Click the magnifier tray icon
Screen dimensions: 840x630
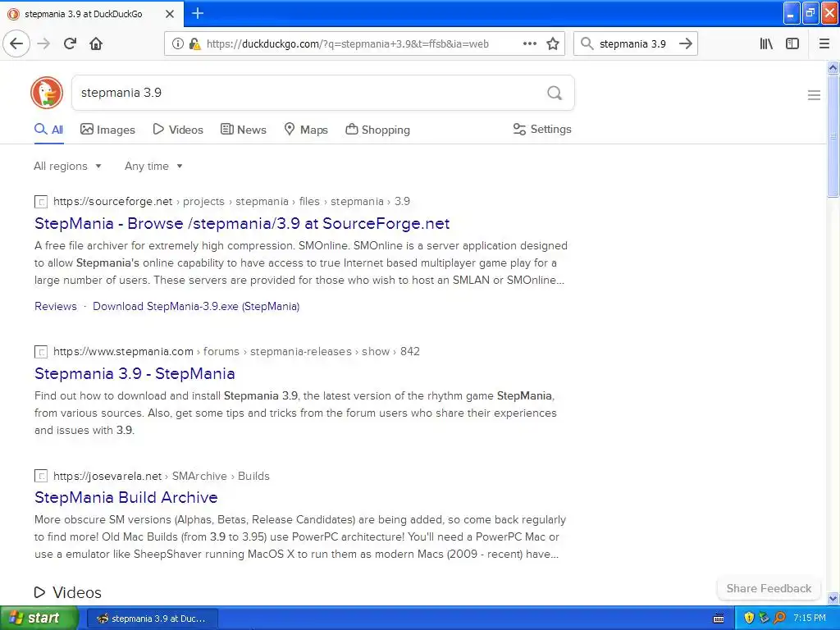tap(779, 618)
